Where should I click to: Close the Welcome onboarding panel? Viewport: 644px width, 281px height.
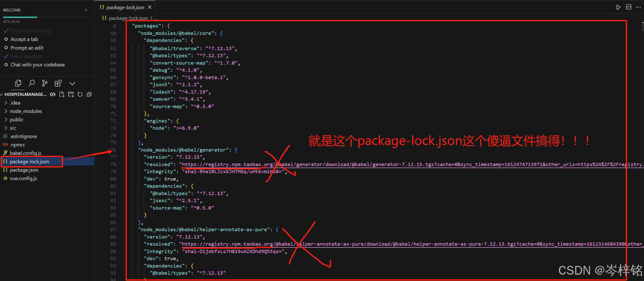[86, 10]
